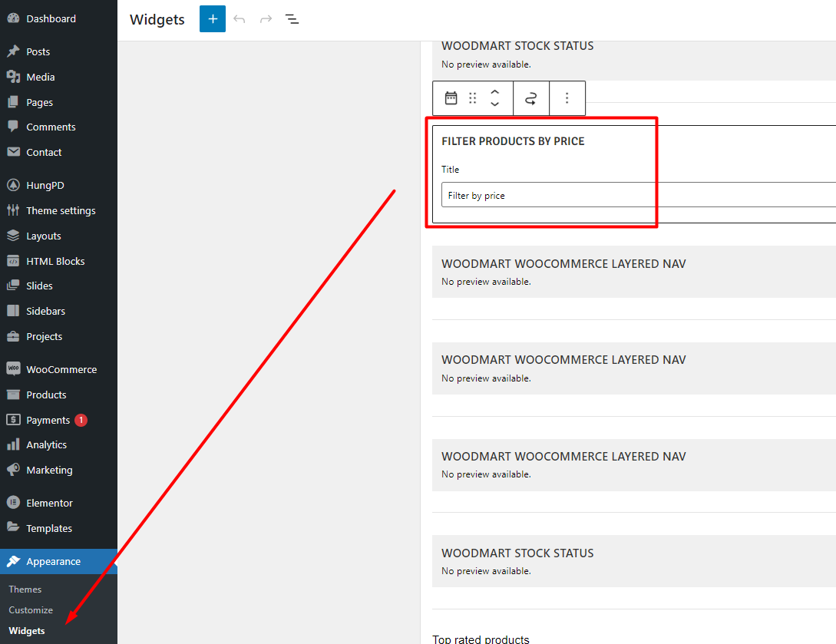Move the block down with the chevron
This screenshot has width=836, height=644.
coord(495,104)
